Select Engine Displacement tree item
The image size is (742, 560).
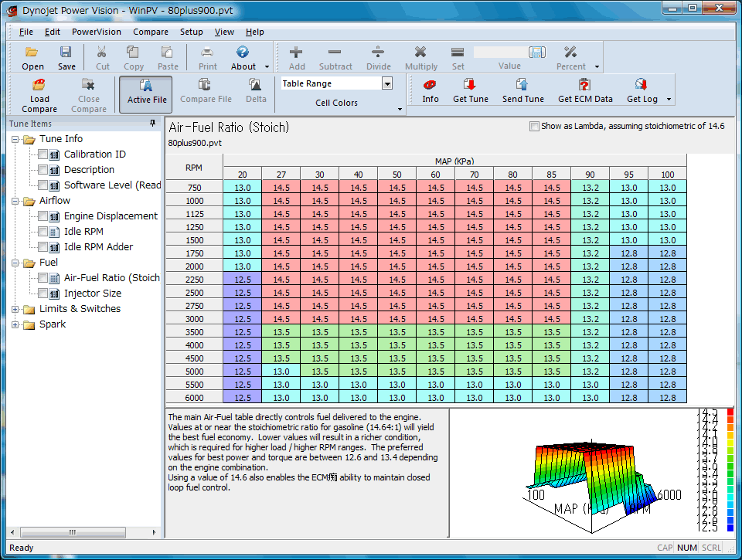111,216
